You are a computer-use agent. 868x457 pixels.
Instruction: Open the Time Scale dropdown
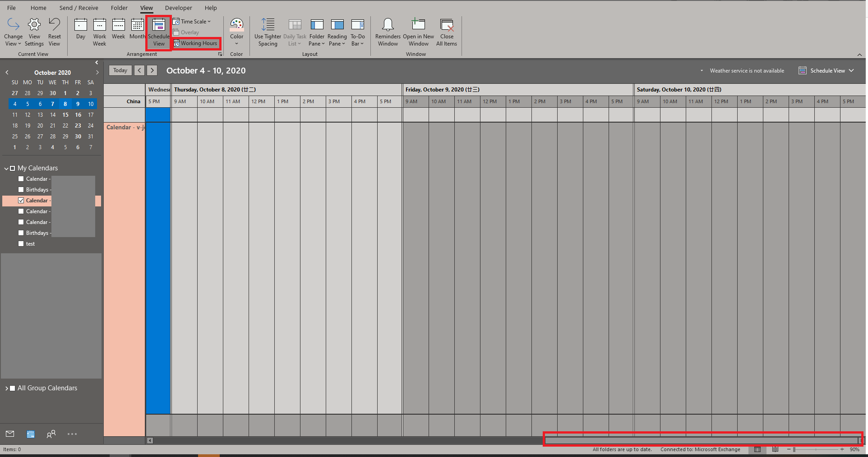coord(192,22)
